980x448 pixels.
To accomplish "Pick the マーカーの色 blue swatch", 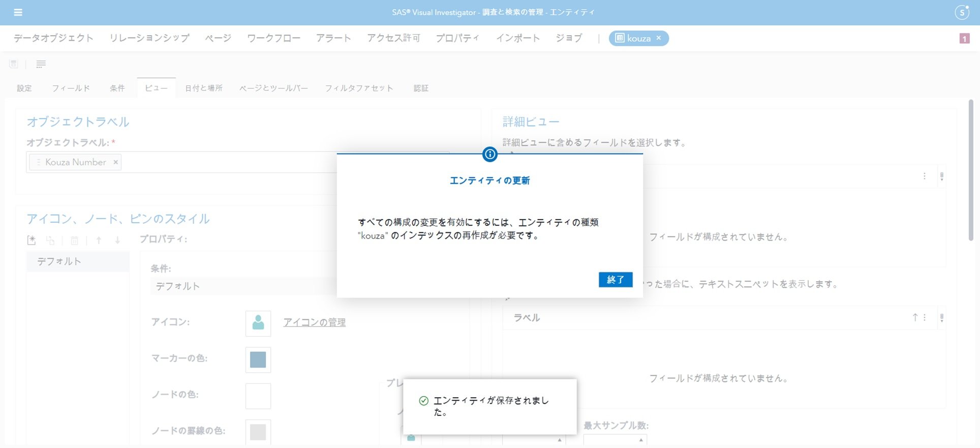I will (x=258, y=360).
